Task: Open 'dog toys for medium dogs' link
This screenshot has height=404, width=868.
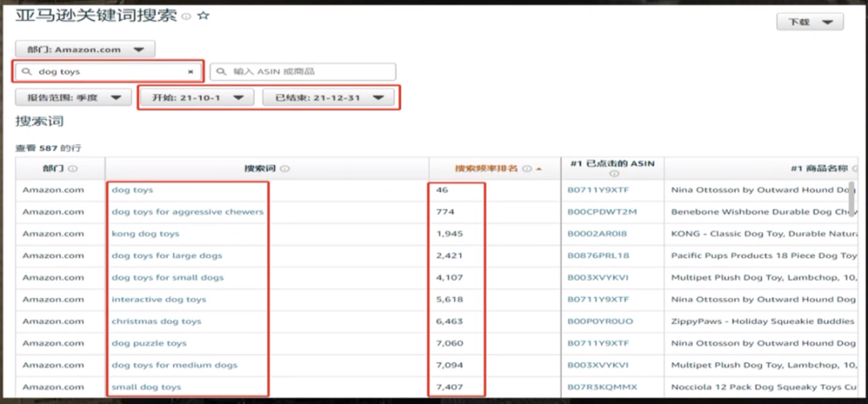Action: [174, 365]
